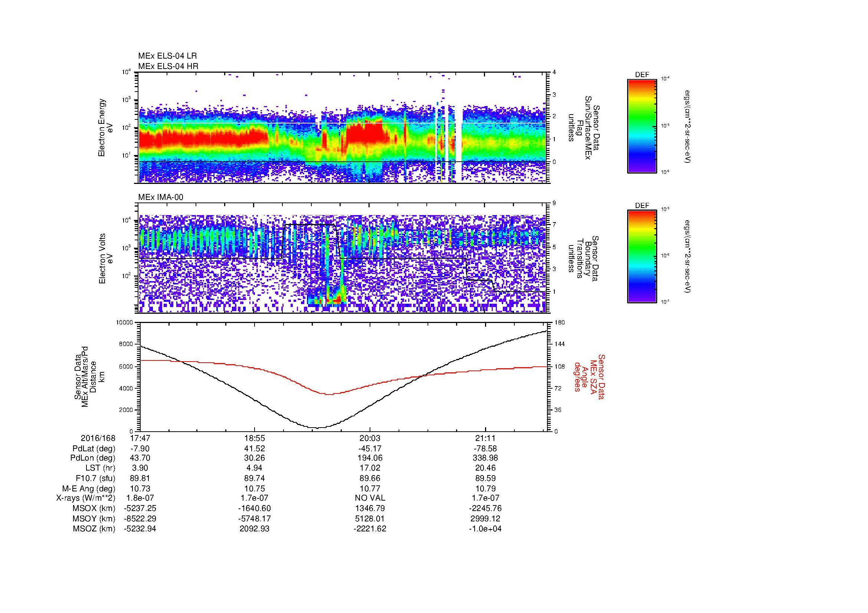Click the MSOZ value '-5232.94'
This screenshot has height=613, width=868.
click(x=140, y=529)
